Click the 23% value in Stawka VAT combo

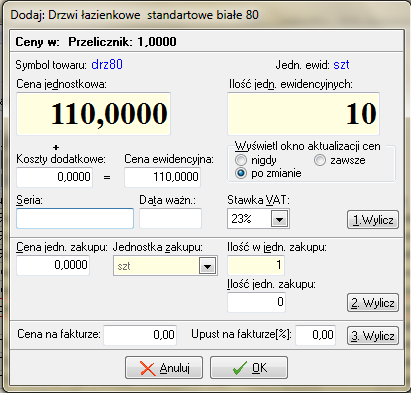[241, 219]
